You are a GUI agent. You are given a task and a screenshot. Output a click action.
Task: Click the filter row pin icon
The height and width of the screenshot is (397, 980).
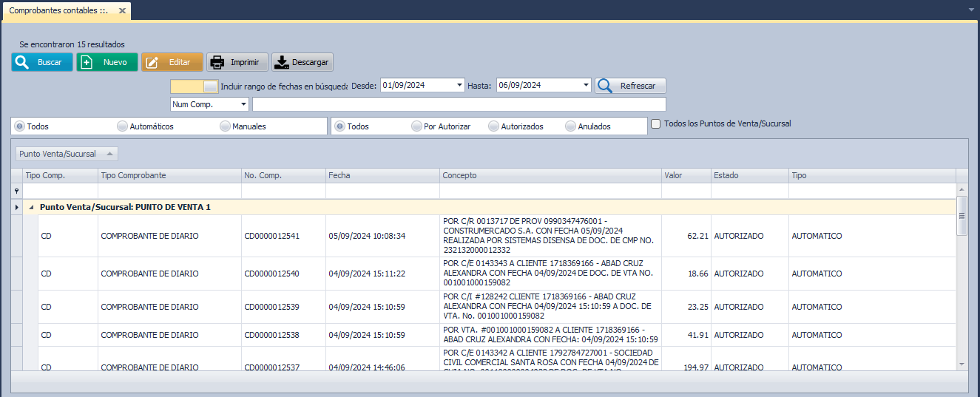(16, 191)
